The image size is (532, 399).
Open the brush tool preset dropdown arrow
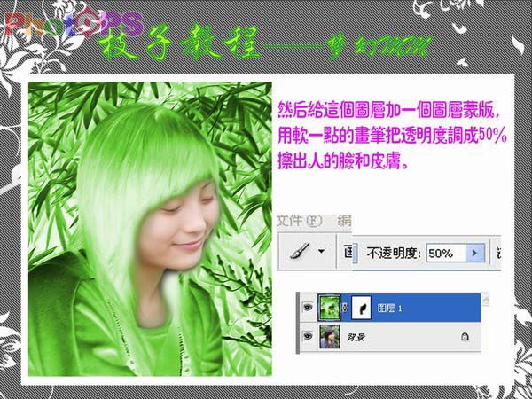[321, 252]
